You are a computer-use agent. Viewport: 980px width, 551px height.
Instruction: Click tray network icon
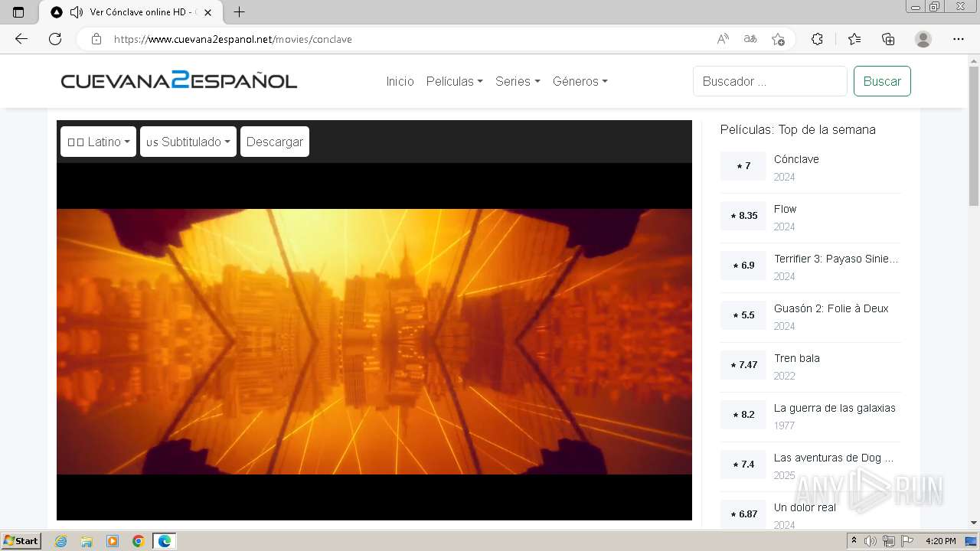888,541
